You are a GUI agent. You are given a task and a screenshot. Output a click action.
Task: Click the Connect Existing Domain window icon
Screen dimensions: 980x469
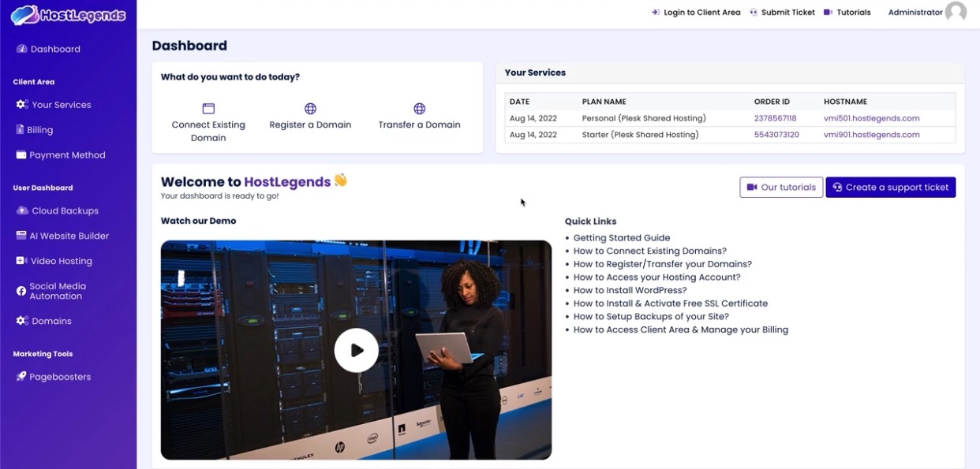[x=208, y=109]
